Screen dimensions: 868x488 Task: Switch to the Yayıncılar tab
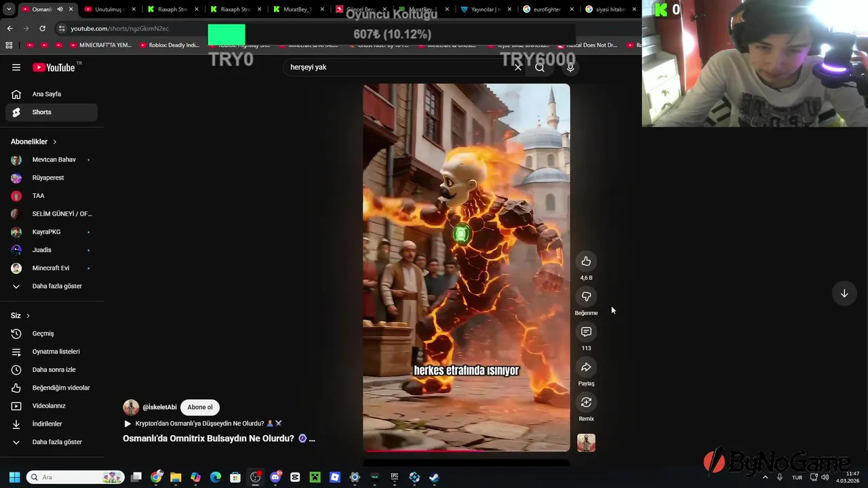[486, 9]
